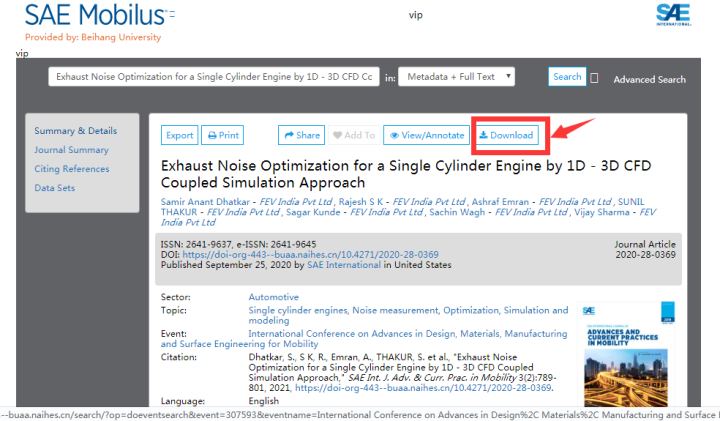Go to Summary & Details section

[x=76, y=131]
